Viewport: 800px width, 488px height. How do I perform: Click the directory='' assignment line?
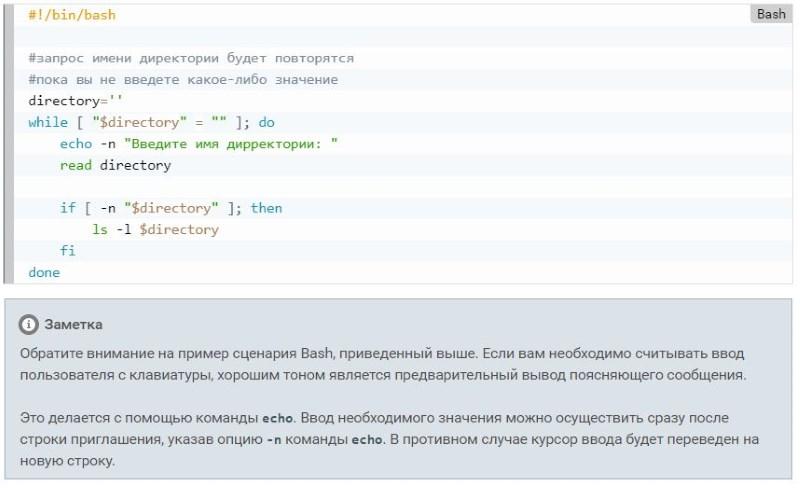coord(76,101)
